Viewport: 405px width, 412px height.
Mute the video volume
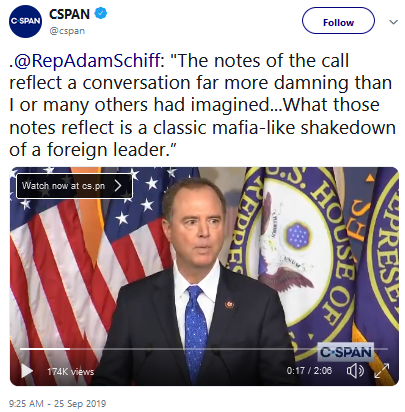pyautogui.click(x=355, y=371)
